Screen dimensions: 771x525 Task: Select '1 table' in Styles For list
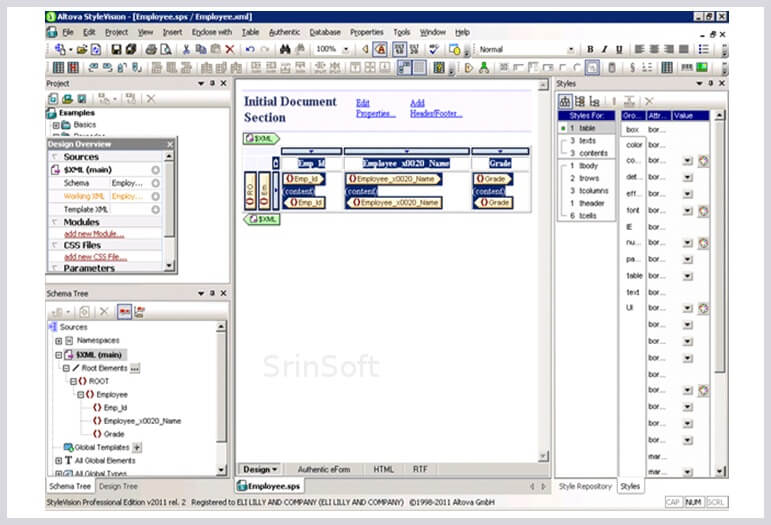(x=587, y=128)
